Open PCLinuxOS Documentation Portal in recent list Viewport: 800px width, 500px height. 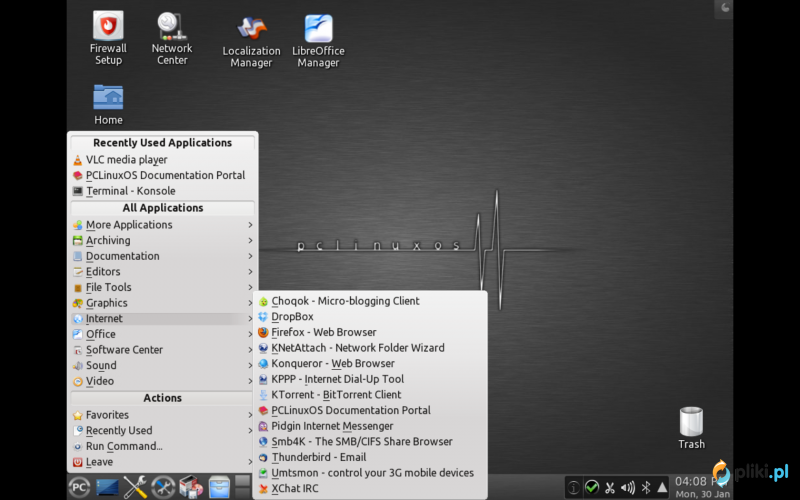point(163,176)
